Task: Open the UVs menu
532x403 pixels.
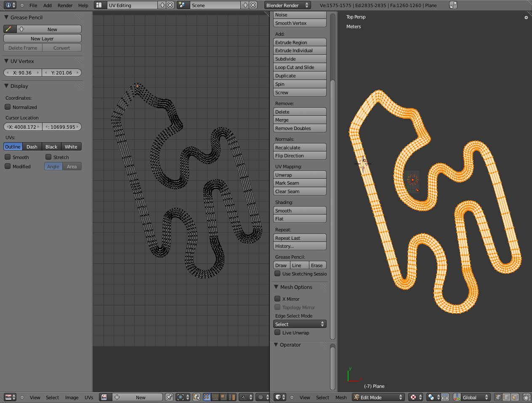Action: coord(89,398)
